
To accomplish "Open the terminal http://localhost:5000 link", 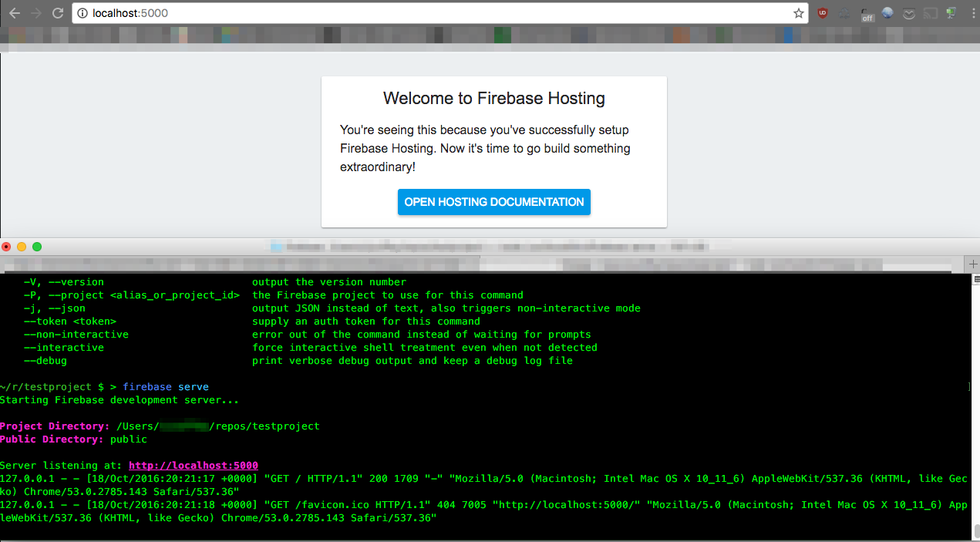I will click(x=194, y=466).
